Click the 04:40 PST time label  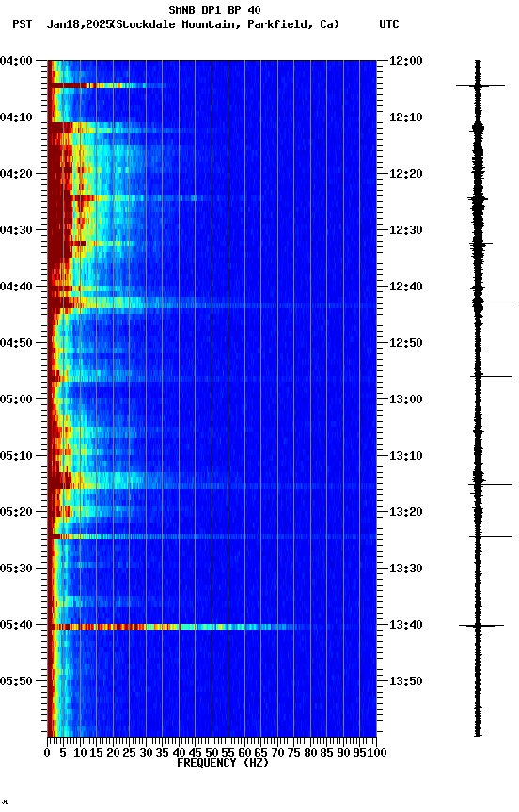point(16,287)
